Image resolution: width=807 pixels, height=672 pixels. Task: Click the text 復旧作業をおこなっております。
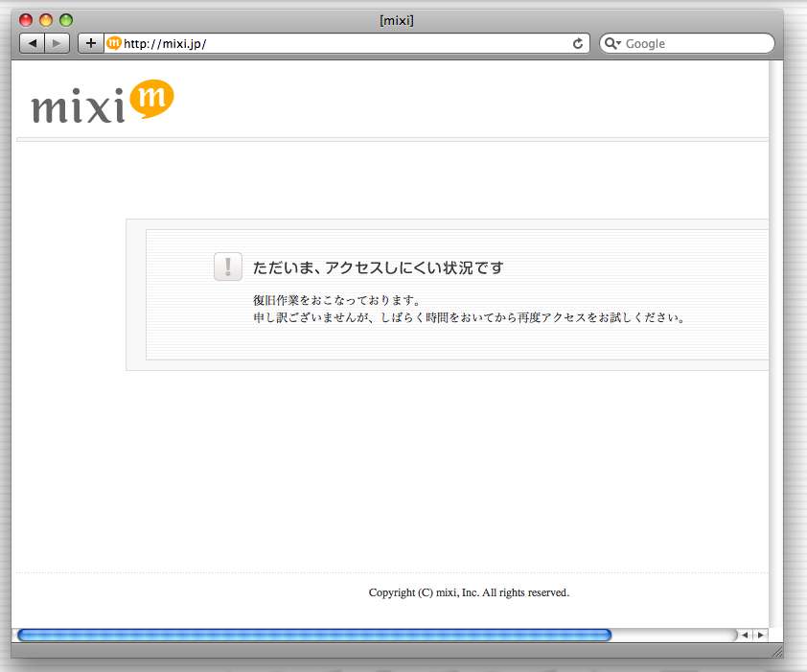click(x=337, y=300)
